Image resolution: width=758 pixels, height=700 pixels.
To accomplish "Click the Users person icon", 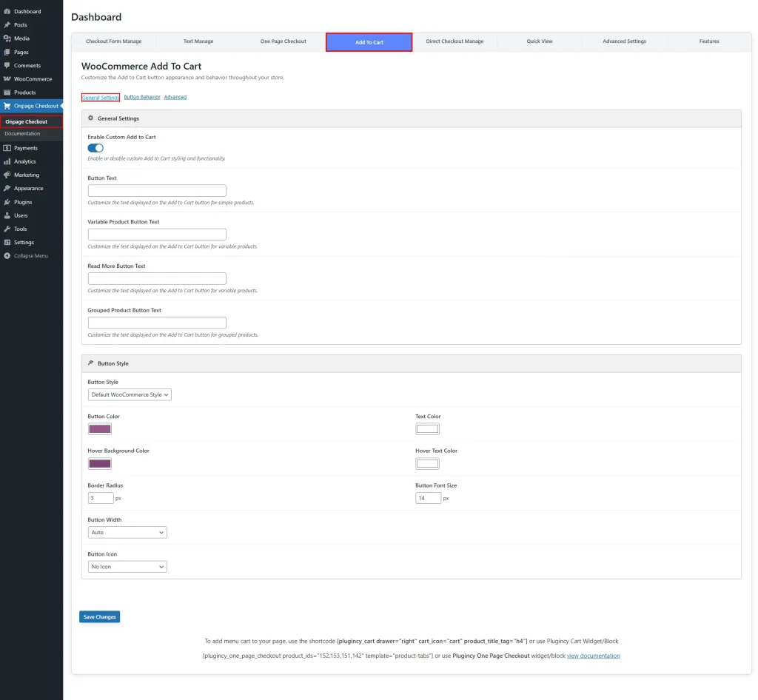I will tap(7, 215).
